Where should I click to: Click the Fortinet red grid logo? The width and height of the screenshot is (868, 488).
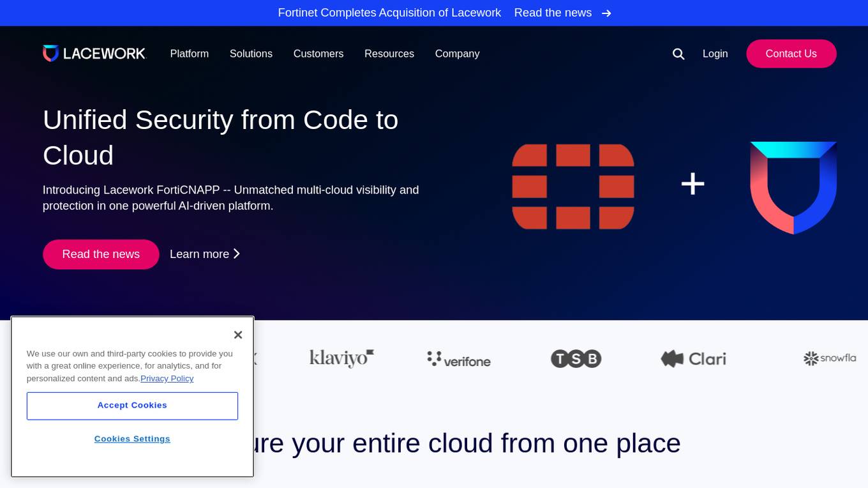(573, 187)
